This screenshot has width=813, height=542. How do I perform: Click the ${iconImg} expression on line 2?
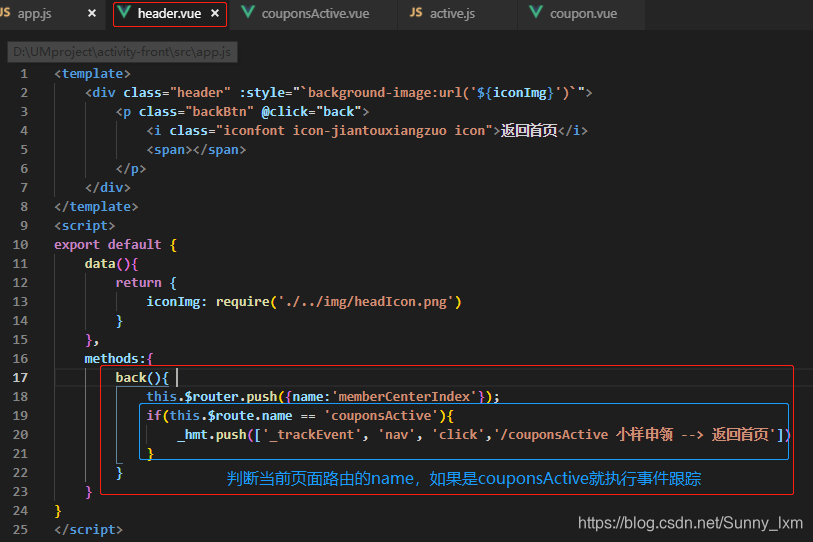tap(516, 93)
